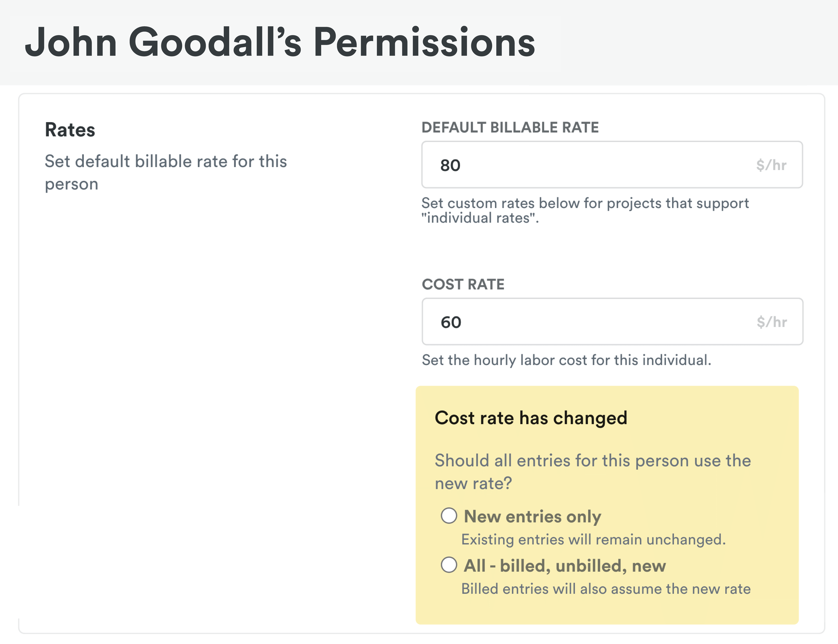The image size is (838, 644).
Task: Click the value 60 in the cost rate field
Action: pos(451,322)
